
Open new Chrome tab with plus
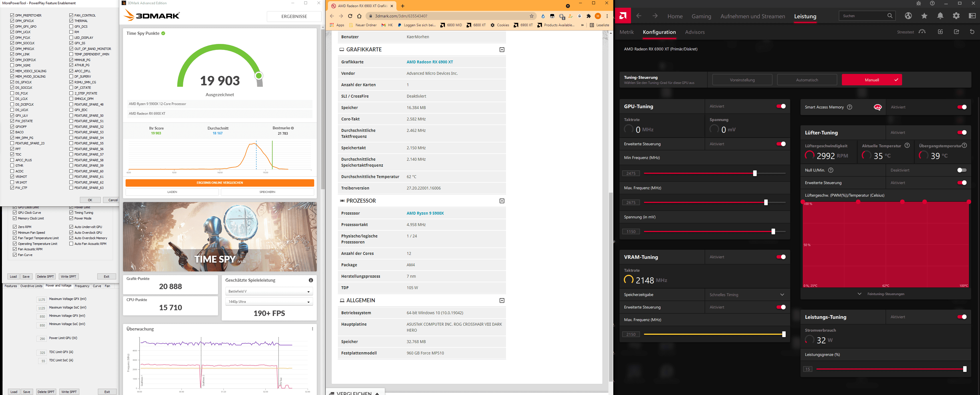[x=402, y=6]
